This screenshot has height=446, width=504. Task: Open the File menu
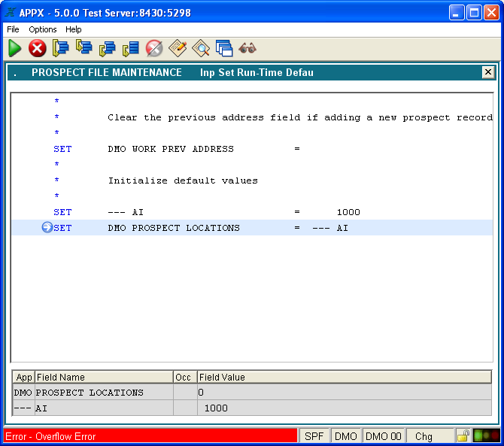click(13, 29)
